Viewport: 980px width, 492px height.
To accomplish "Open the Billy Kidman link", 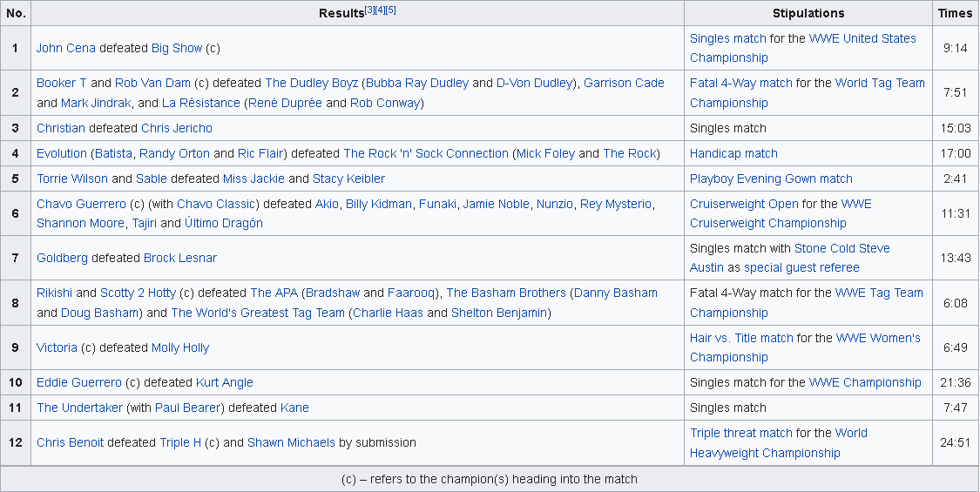I will [x=379, y=204].
